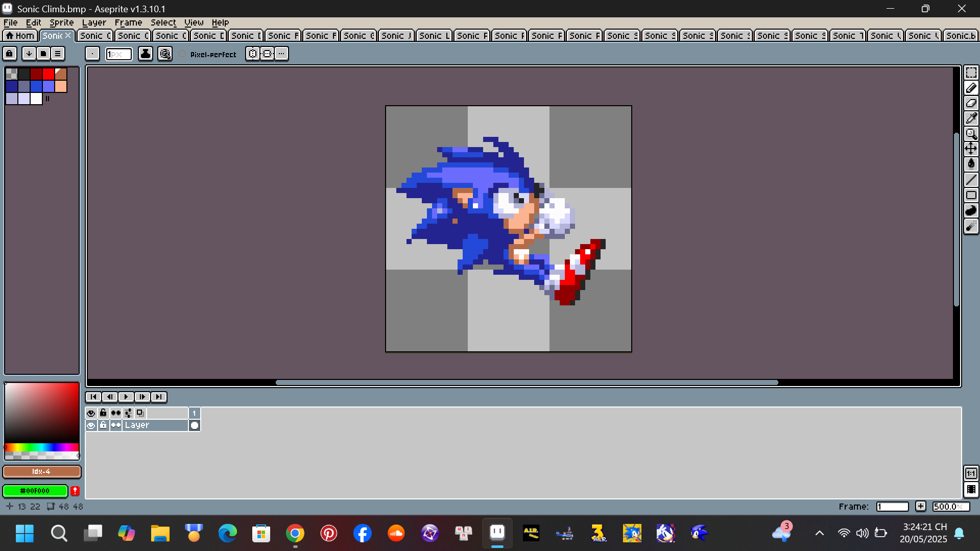Select the Paint Bucket tool
Viewport: 980px width, 551px height.
[x=971, y=164]
